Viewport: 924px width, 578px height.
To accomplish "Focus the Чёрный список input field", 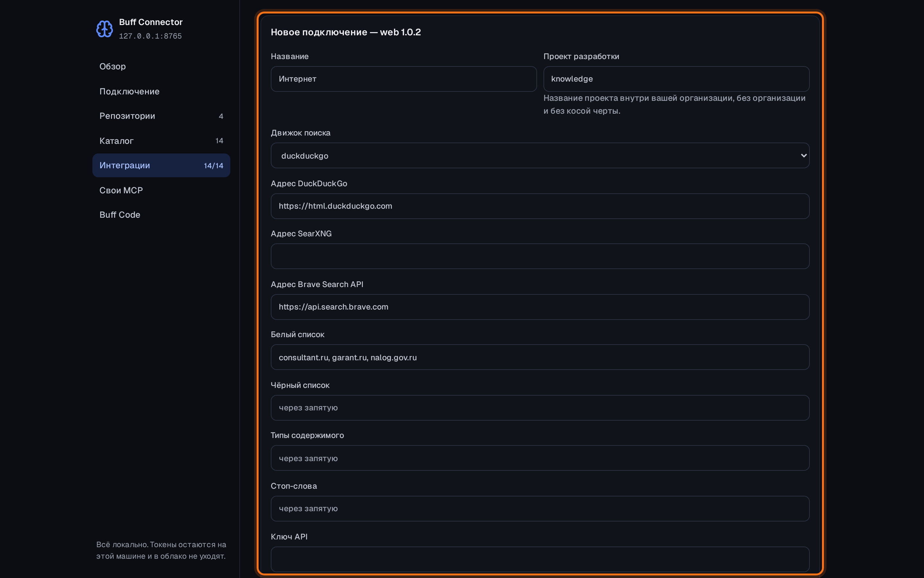I will coord(540,408).
